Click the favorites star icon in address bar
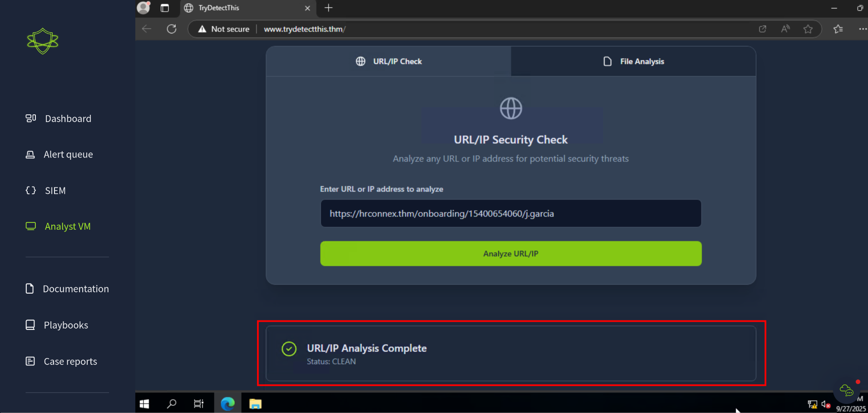Viewport: 868px width, 413px height. pos(808,29)
